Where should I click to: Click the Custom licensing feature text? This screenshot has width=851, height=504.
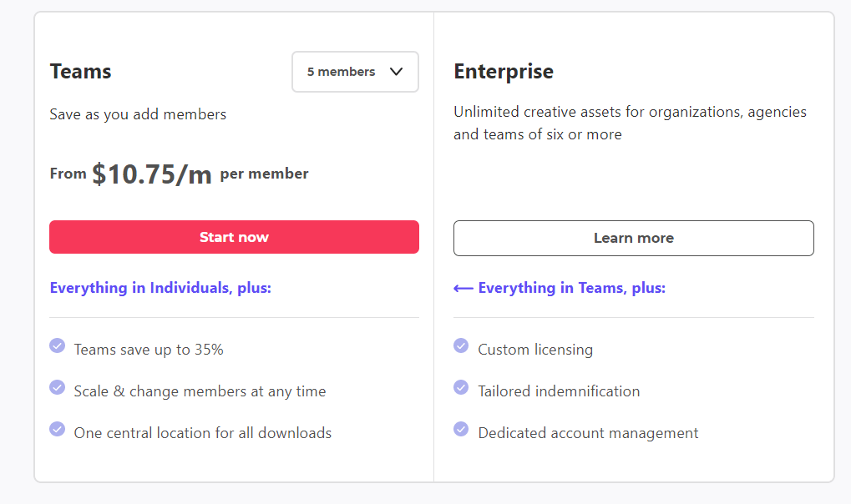535,350
